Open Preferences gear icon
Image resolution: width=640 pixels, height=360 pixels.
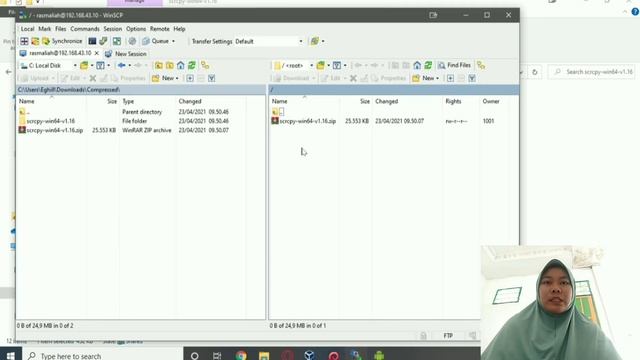132,41
